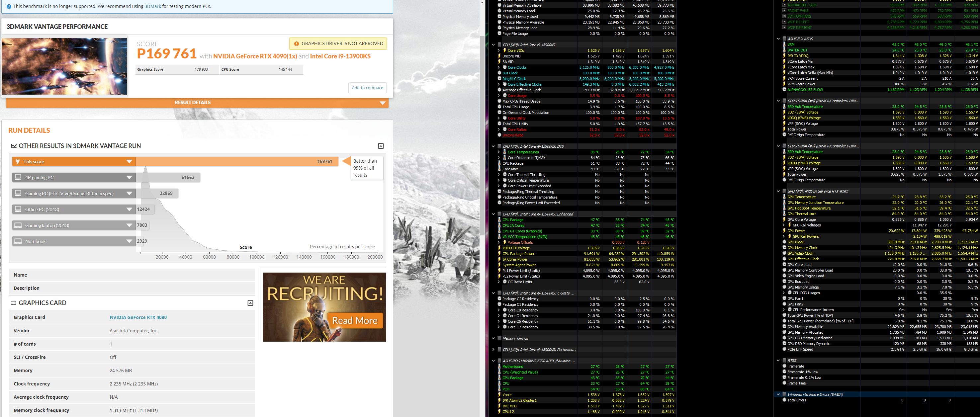
Task: Collapse the DDR5 DIMM [#0] sensor group
Action: [778, 101]
